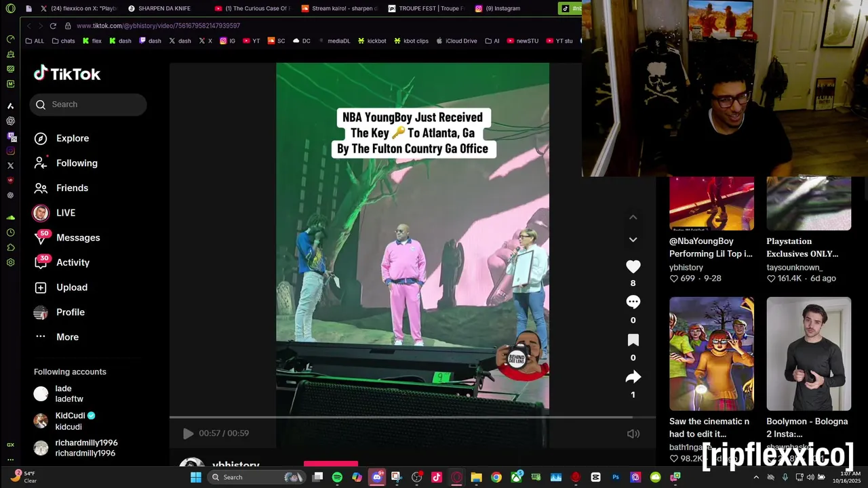Open lade following account
The image size is (868, 488).
(59, 394)
